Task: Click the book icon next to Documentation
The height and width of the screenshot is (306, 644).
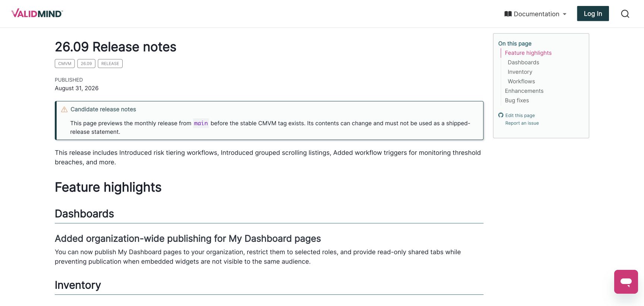Action: [x=508, y=14]
